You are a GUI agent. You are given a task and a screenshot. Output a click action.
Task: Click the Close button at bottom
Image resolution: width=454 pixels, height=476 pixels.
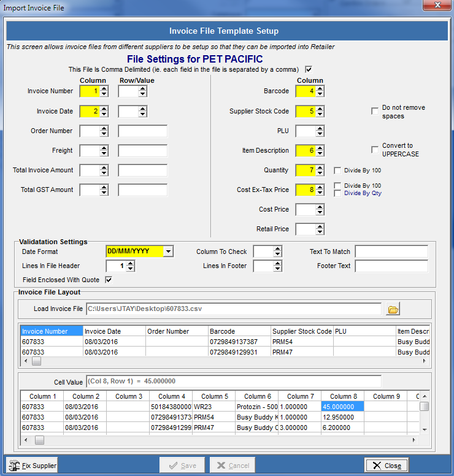coord(387,466)
